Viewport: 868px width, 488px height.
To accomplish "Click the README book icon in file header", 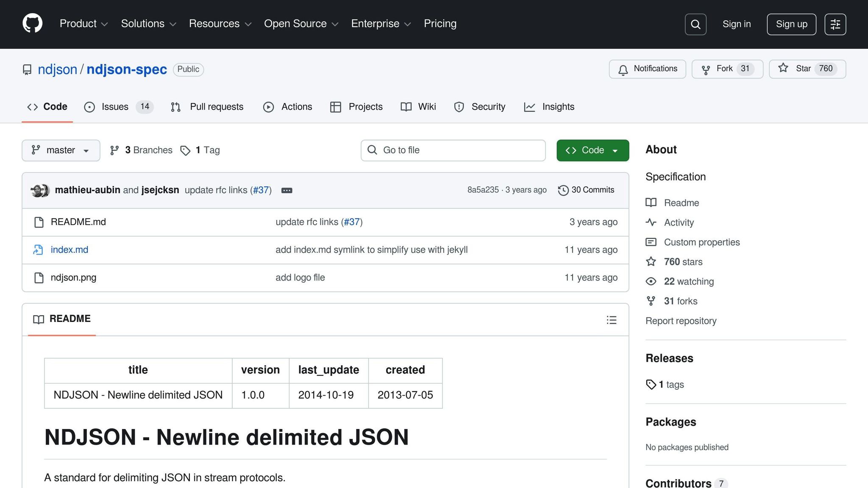I will pos(39,319).
